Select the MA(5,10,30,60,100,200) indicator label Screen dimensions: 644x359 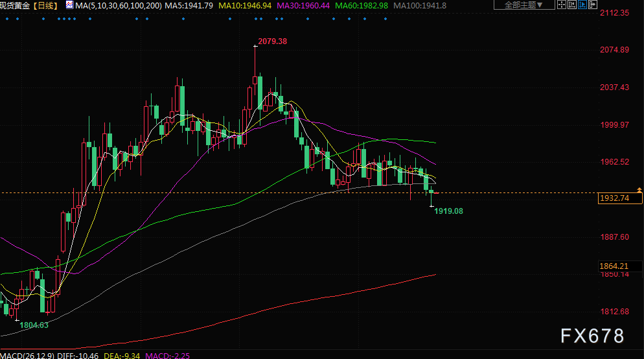119,6
